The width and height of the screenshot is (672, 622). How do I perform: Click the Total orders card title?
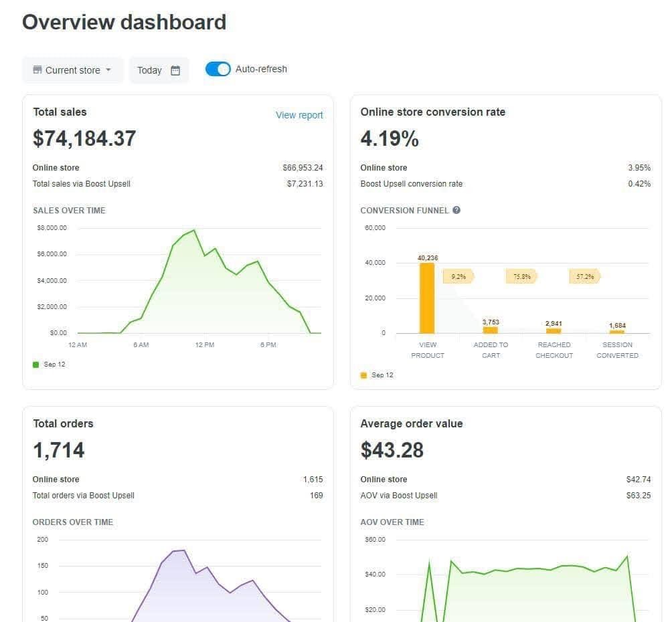[63, 423]
